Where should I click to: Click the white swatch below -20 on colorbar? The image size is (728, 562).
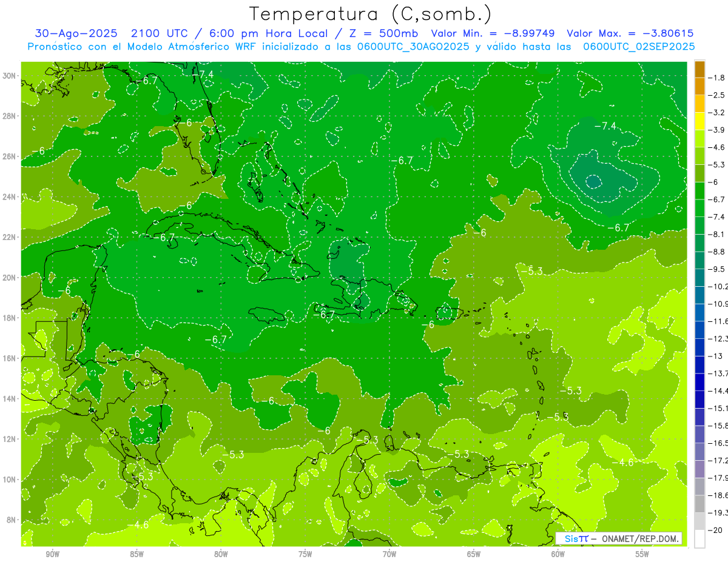699,539
